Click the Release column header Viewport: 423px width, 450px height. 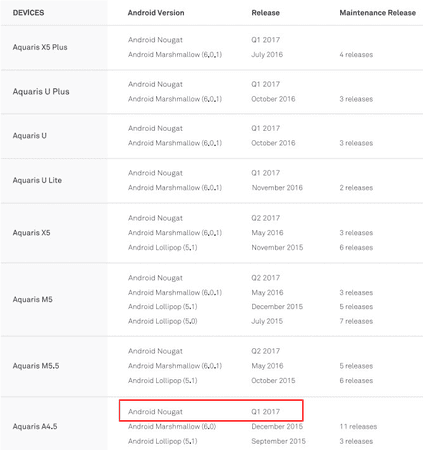pyautogui.click(x=265, y=13)
